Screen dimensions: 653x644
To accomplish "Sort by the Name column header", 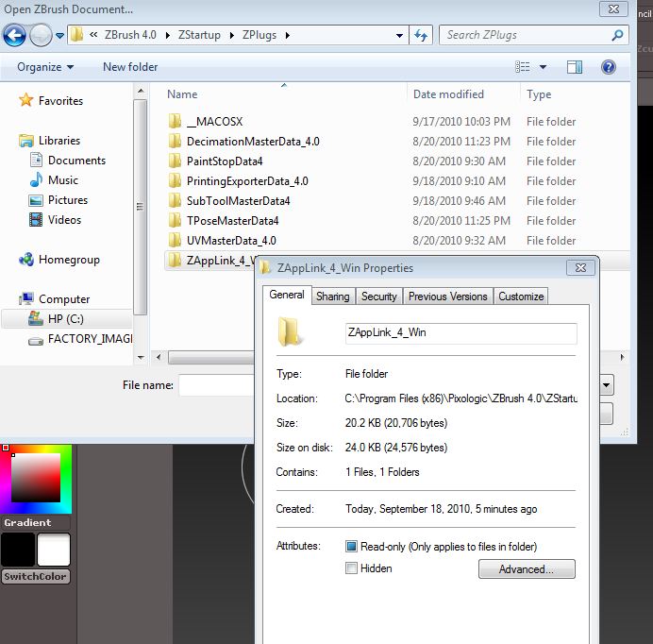I will (x=182, y=94).
